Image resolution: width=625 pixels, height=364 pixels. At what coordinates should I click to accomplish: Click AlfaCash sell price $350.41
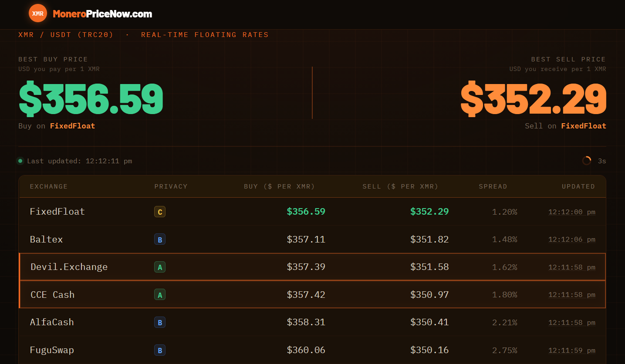tap(429, 322)
